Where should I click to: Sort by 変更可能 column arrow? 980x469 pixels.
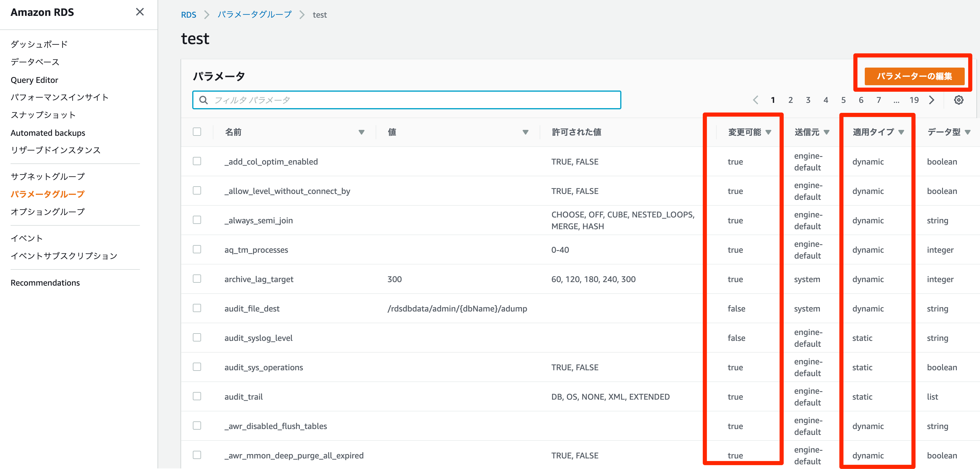click(x=768, y=132)
